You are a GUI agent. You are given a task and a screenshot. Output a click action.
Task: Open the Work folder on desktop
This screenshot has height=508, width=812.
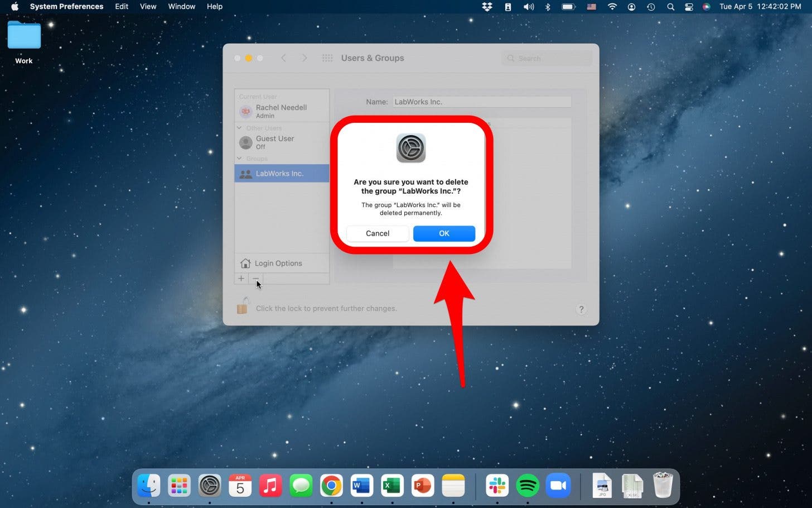pos(24,42)
